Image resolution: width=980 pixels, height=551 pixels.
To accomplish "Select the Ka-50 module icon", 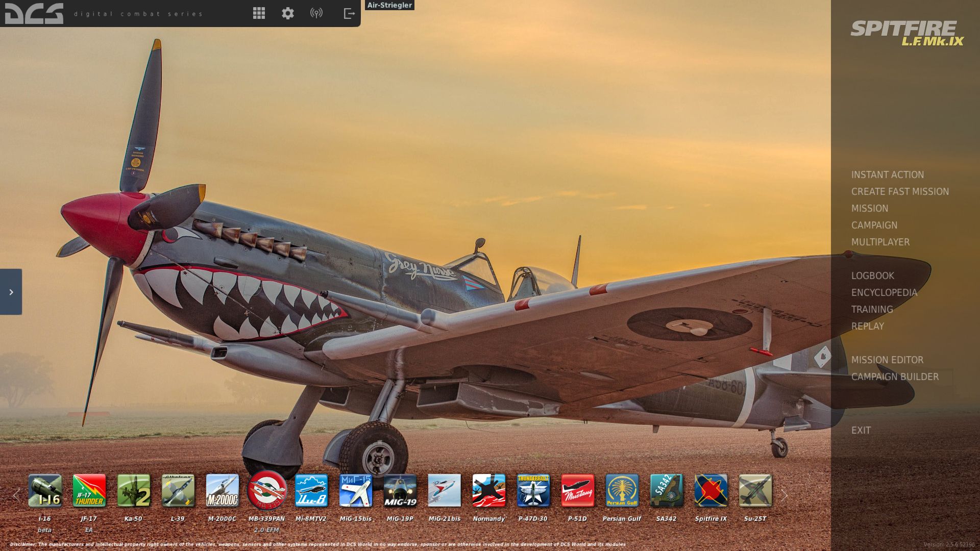I will [x=134, y=490].
